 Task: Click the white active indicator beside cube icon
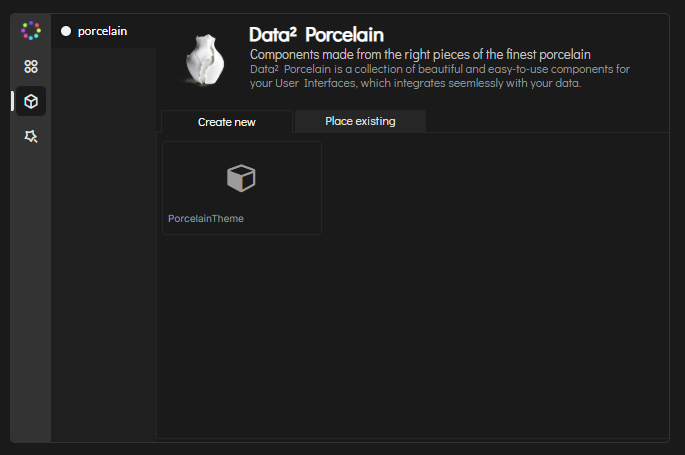coord(13,101)
